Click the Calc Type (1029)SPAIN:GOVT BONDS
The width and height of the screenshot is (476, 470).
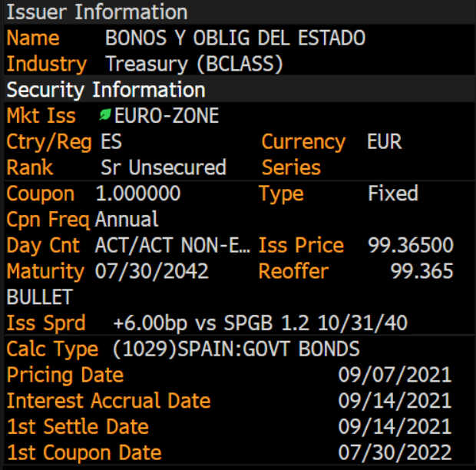(236, 349)
